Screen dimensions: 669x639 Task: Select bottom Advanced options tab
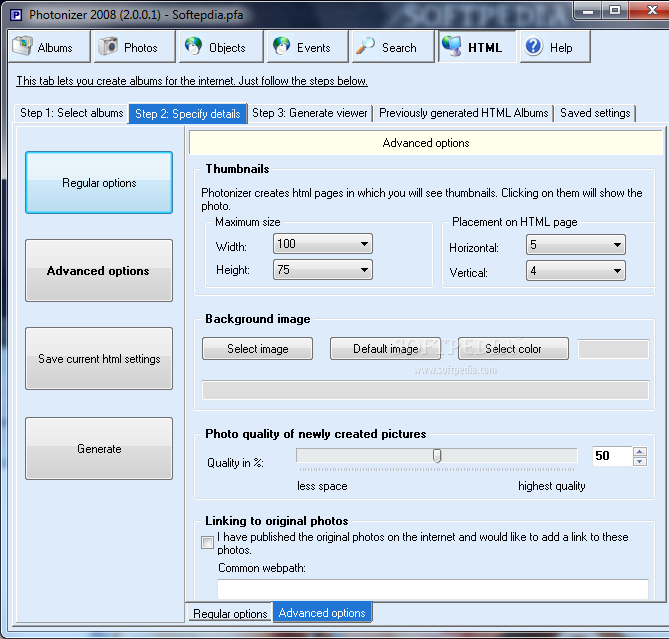pyautogui.click(x=322, y=613)
